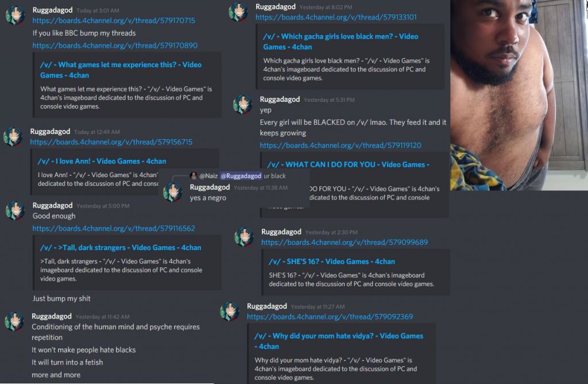Screen dimensions: 588x384
Task: Click the @Ruggadagod mention in the reply
Action: (241, 176)
